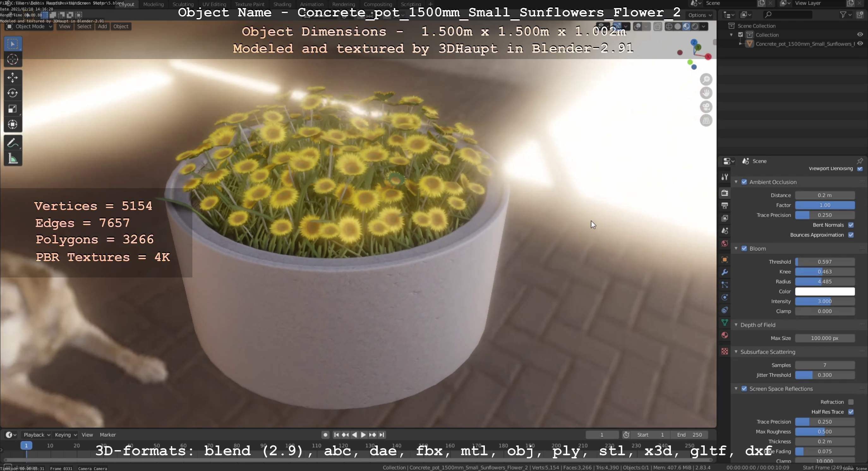Open the Physics properties tab
Viewport: 868px width, 471px height.
pyautogui.click(x=725, y=297)
